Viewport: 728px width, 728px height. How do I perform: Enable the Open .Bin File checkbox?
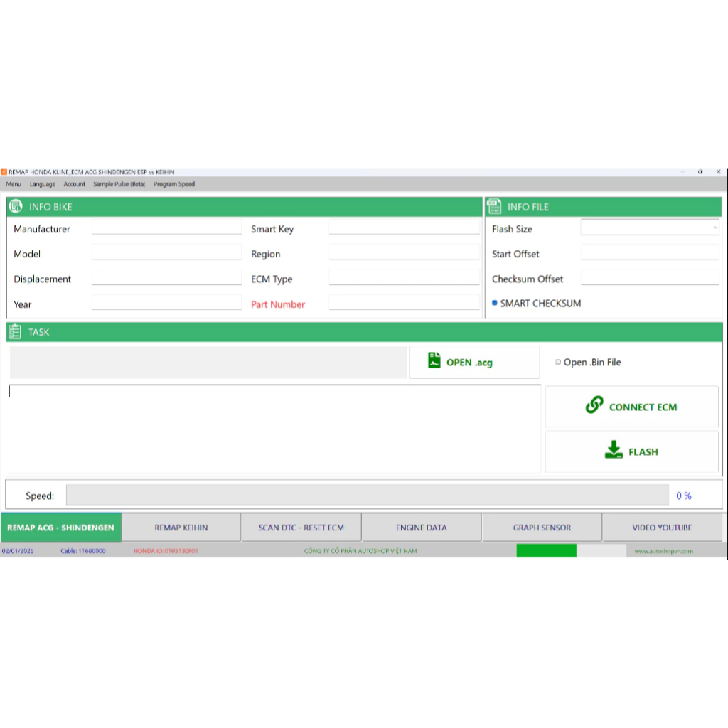pos(558,363)
